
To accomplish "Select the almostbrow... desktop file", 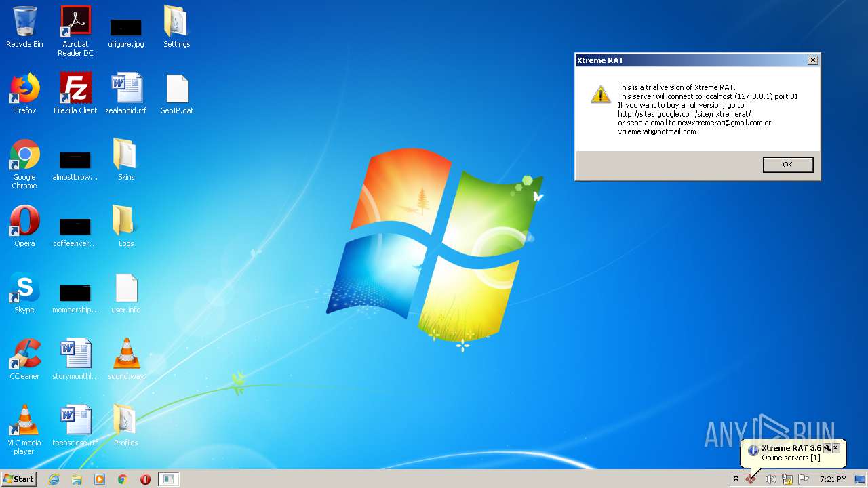I will click(x=75, y=165).
